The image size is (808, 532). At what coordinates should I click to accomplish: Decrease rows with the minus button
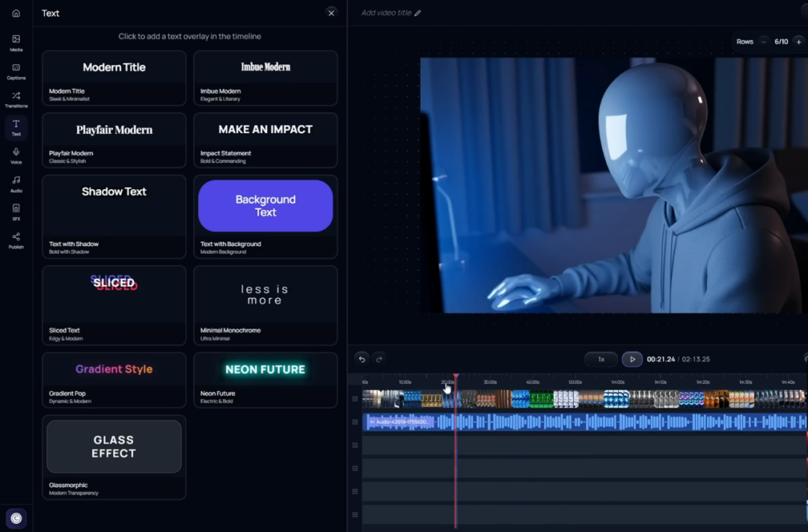(764, 42)
